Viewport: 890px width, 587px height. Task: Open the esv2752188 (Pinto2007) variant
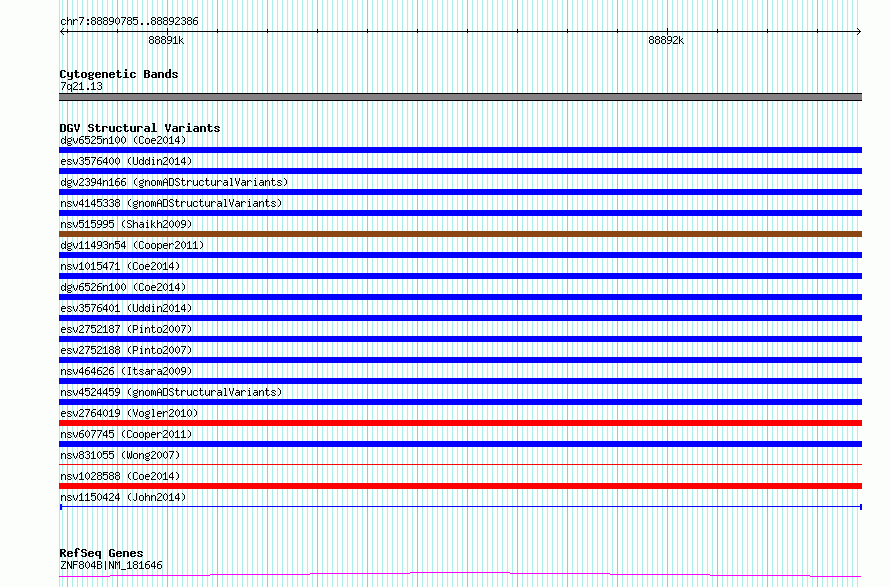[126, 350]
